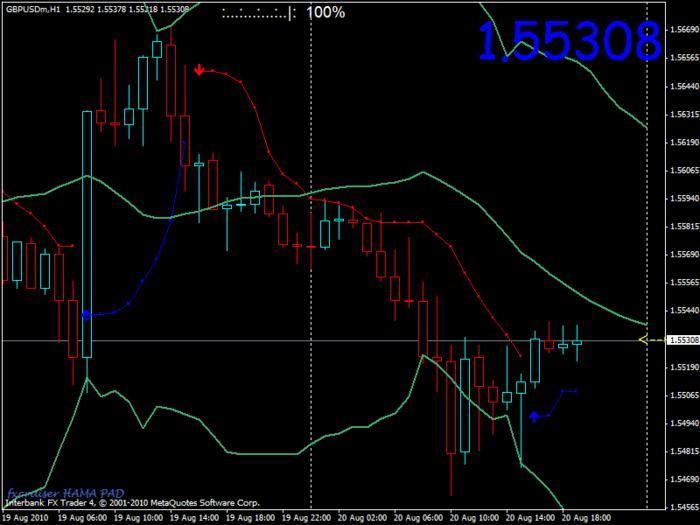Screen dimensions: 700x525
Task: Click the 1.55940 price level on axis
Action: [x=681, y=198]
